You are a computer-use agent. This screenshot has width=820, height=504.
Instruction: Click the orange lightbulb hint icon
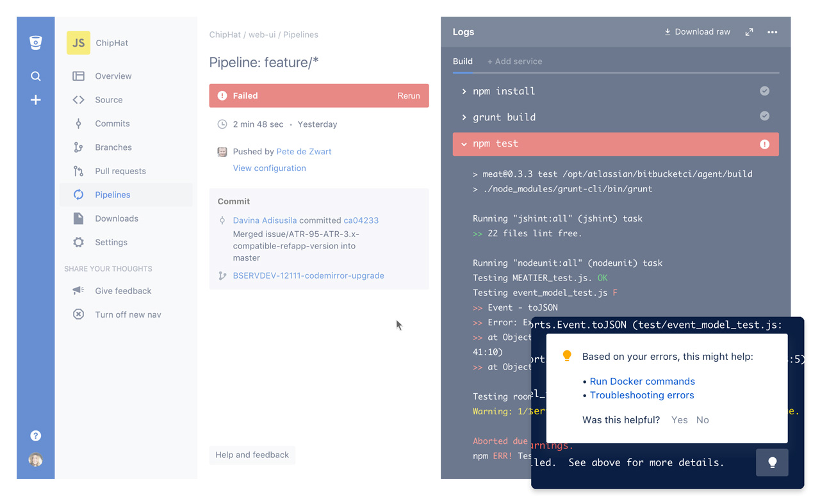(x=567, y=356)
